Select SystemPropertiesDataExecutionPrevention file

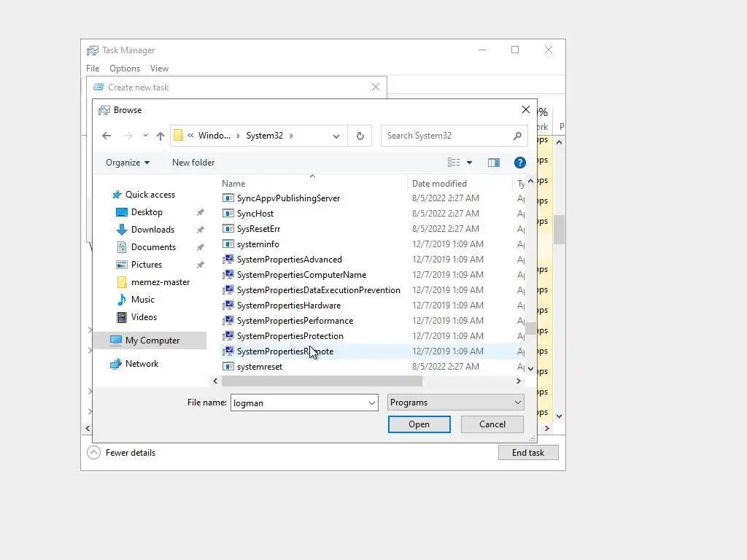point(318,290)
